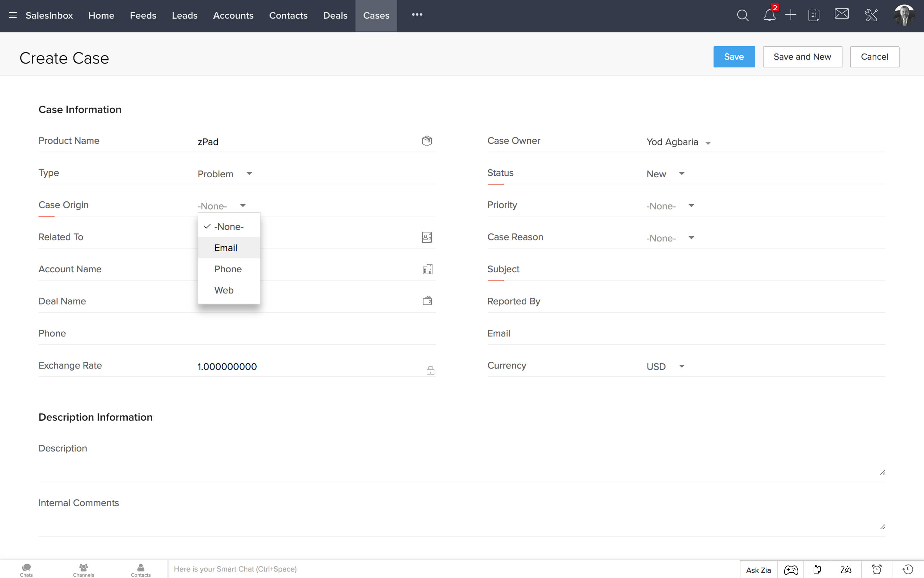Click the Description text area resize handle
This screenshot has height=578, width=924.
click(x=882, y=472)
